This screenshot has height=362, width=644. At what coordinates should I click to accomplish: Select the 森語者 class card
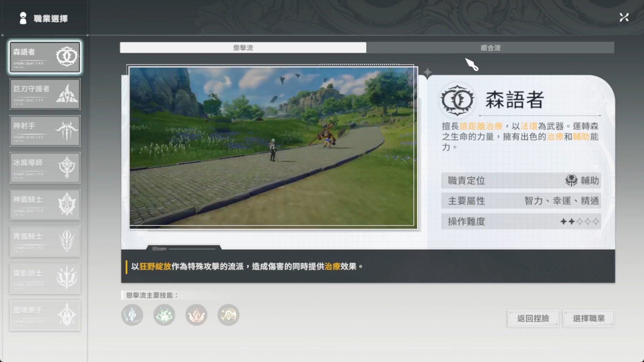(45, 57)
